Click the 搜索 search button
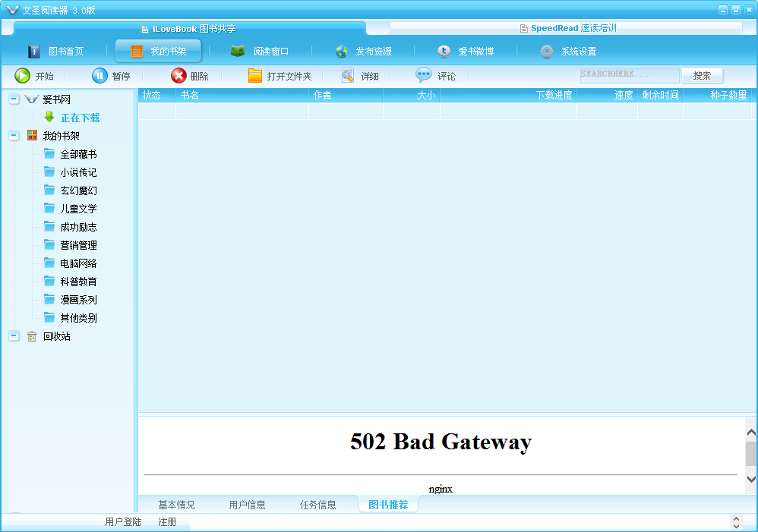 click(x=702, y=76)
